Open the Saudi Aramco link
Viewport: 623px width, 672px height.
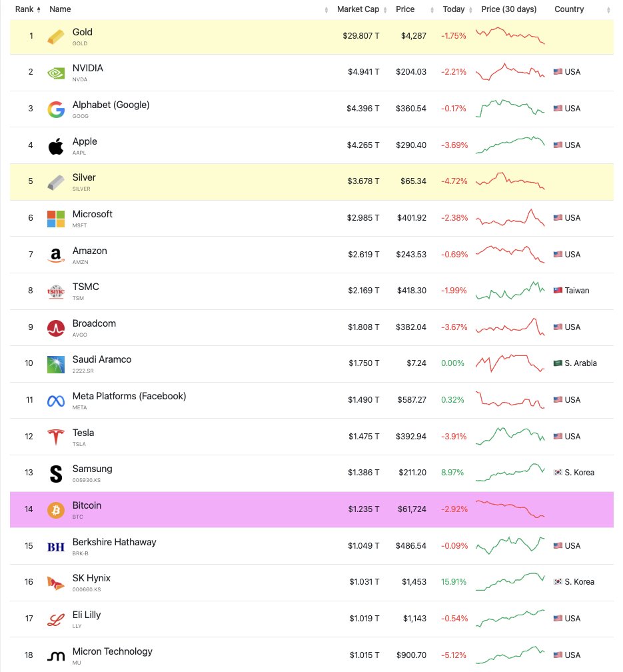coord(102,359)
